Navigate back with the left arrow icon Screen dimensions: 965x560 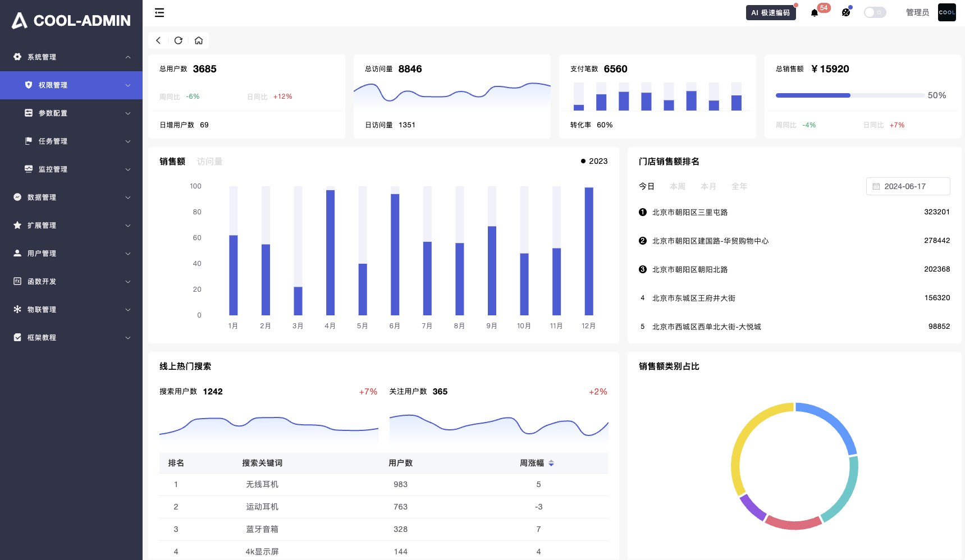158,40
